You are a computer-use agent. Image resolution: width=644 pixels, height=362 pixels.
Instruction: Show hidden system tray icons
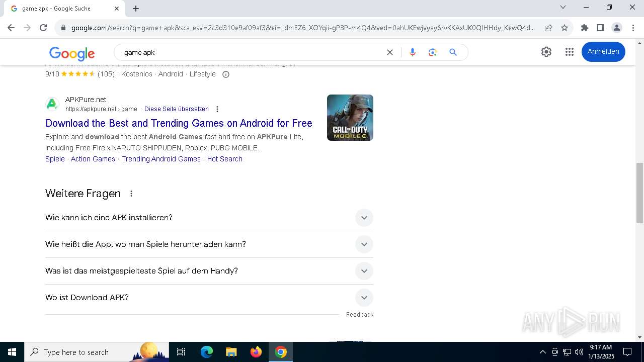[x=542, y=352]
